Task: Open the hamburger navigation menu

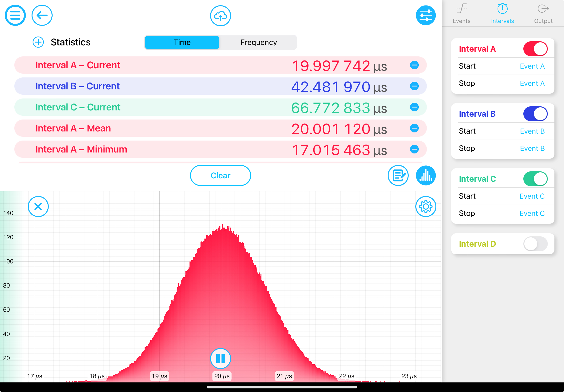Action: (x=15, y=15)
